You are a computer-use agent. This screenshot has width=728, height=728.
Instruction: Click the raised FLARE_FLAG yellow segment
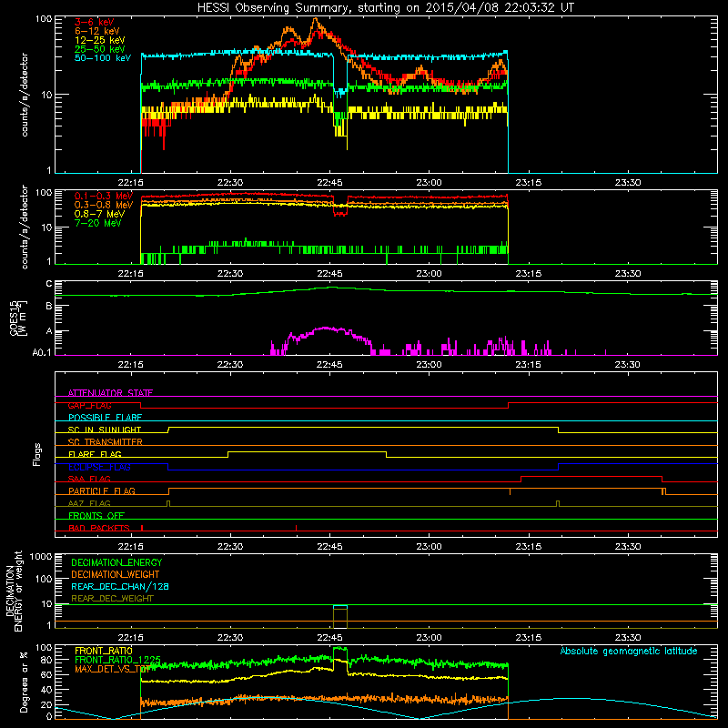307,451
